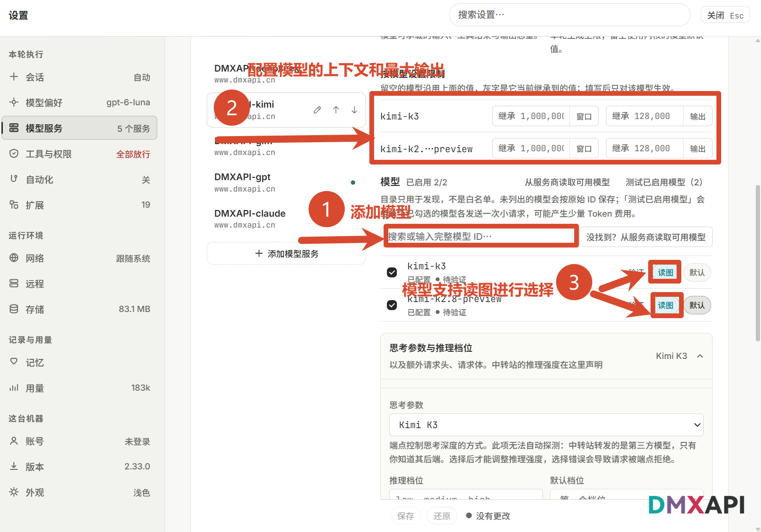
Task: Toggle 读图 for kimi-k2.8-preview
Action: coord(665,305)
